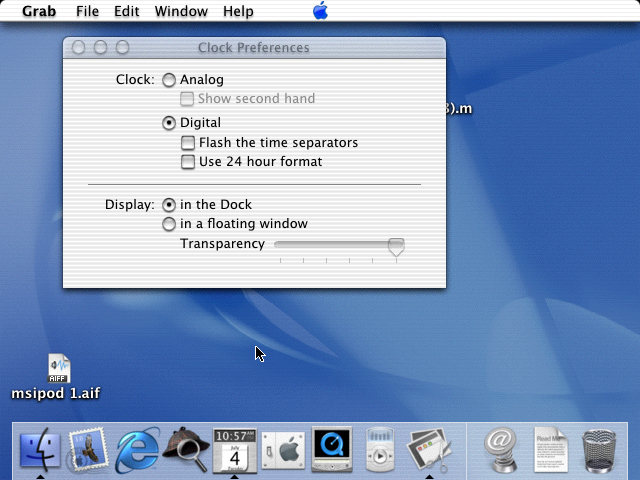Minimize the Clock Preferences window
Screen dimensions: 640x480
pyautogui.click(x=100, y=47)
